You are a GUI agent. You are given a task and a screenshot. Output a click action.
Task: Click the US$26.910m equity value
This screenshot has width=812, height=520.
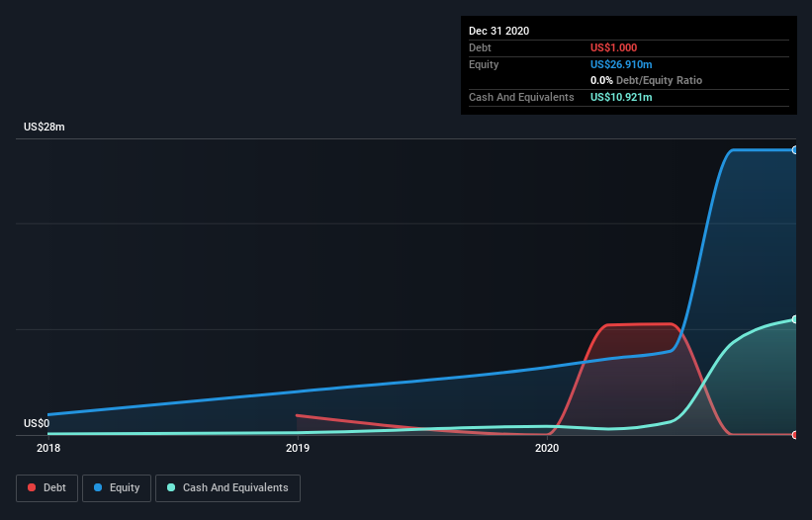621,64
